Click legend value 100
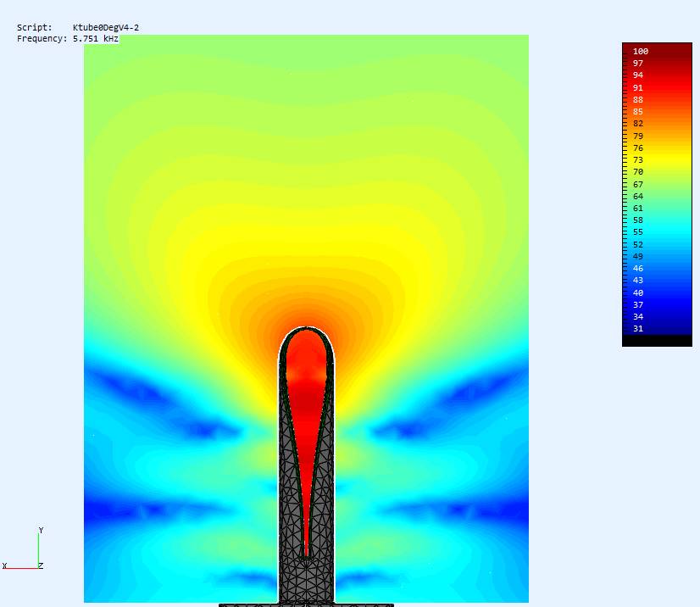 click(x=640, y=52)
